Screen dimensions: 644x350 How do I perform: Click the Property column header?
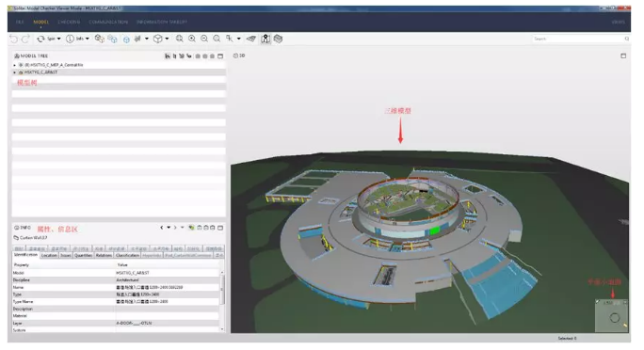click(64, 264)
